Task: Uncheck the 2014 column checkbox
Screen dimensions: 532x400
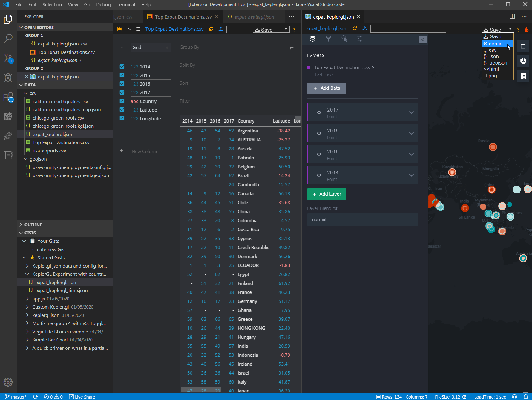Action: tap(122, 66)
